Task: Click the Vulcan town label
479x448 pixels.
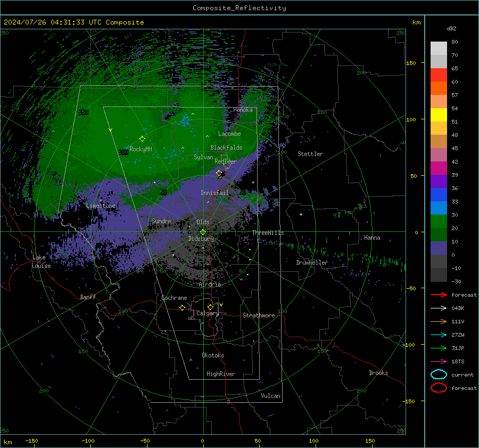Action: click(x=271, y=396)
